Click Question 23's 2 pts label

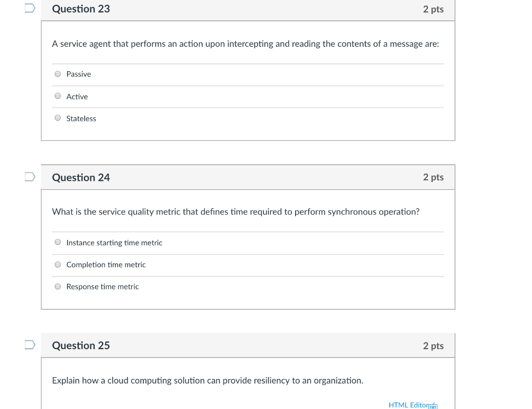pyautogui.click(x=433, y=9)
